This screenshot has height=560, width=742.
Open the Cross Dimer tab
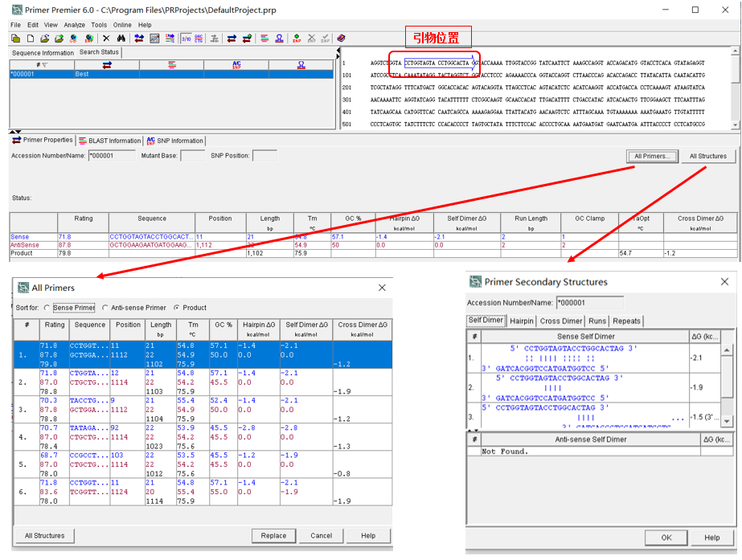[x=561, y=321]
